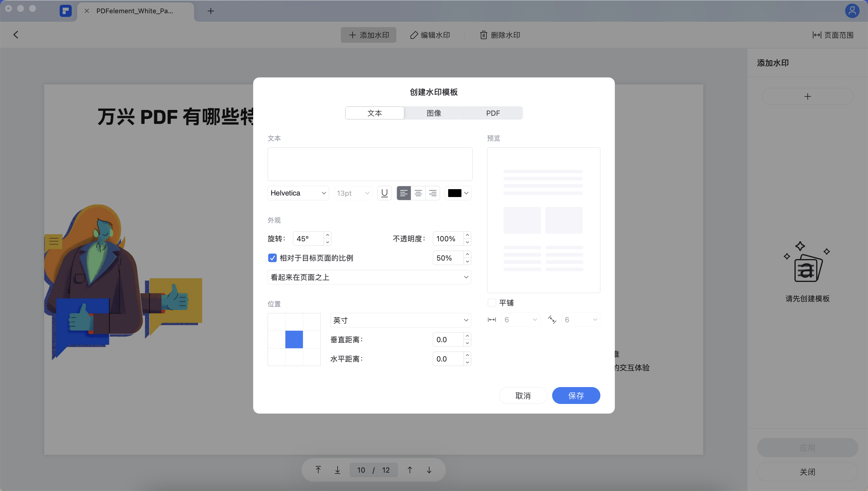Screen dimensions: 868x491
Task: Click the back arrow icon
Action: [15, 35]
